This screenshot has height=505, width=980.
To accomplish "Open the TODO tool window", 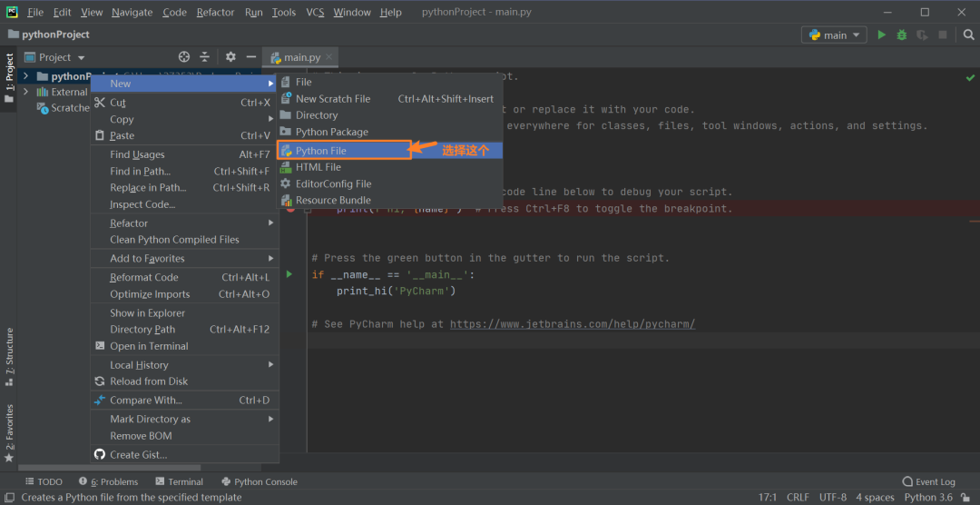I will coord(44,481).
